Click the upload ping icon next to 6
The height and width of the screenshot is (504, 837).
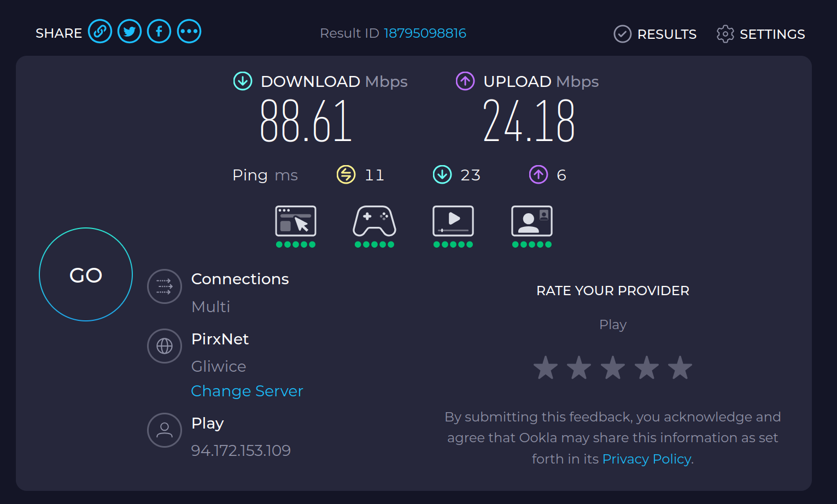tap(539, 175)
